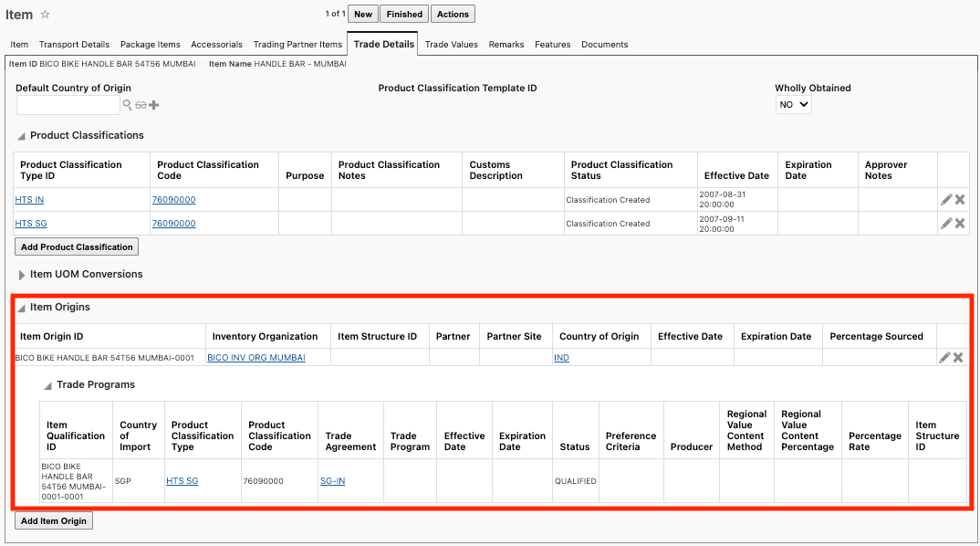Remove the Item Origins row with X icon

(958, 357)
